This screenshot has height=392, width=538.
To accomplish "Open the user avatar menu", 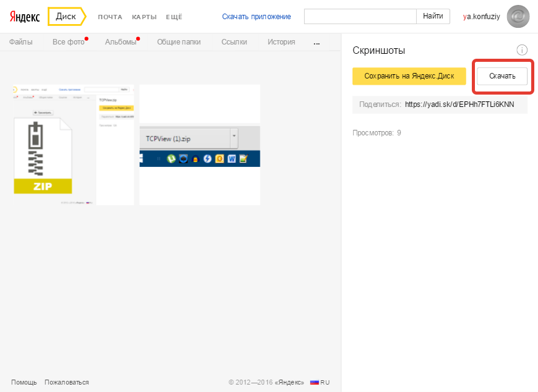I will 518,17.
